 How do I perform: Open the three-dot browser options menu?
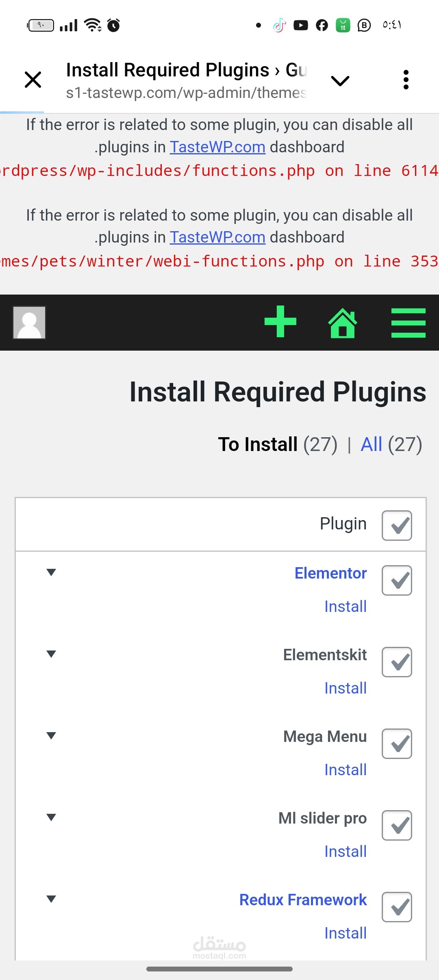pos(405,80)
